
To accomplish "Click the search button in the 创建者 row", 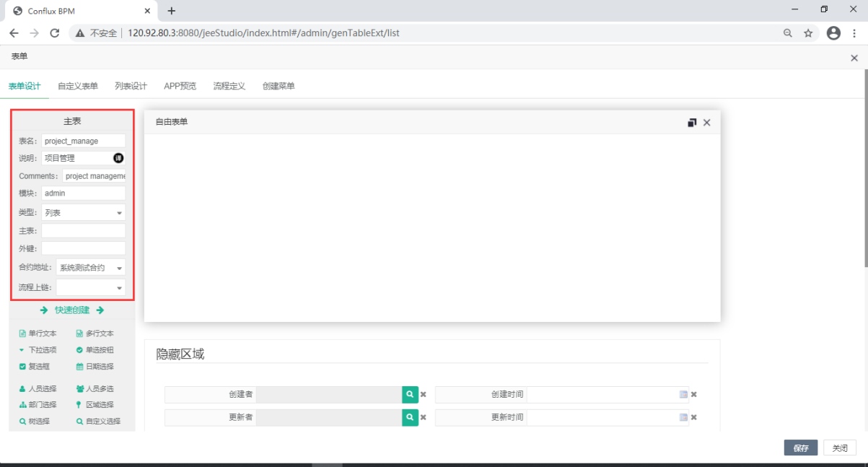I will click(410, 394).
